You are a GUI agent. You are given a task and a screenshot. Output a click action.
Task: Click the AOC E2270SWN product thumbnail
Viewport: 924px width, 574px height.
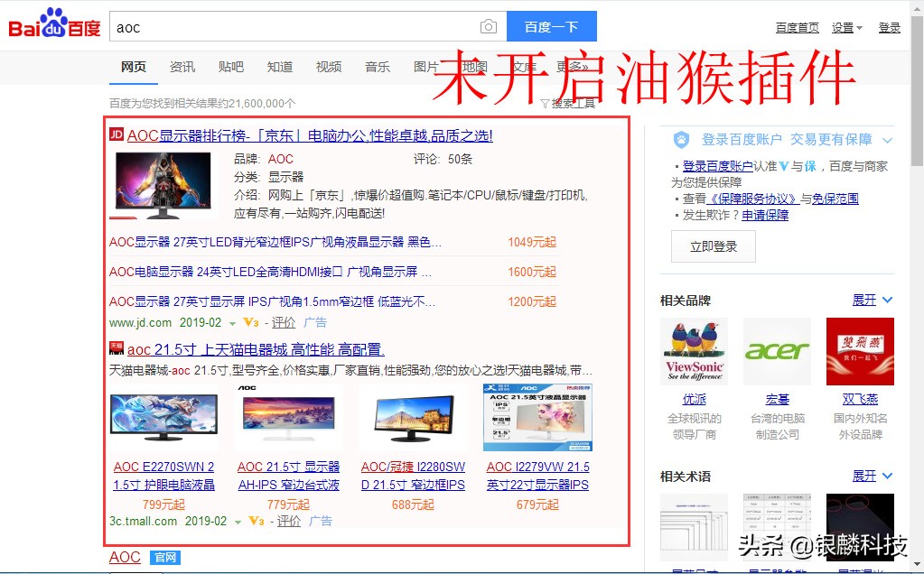click(163, 417)
